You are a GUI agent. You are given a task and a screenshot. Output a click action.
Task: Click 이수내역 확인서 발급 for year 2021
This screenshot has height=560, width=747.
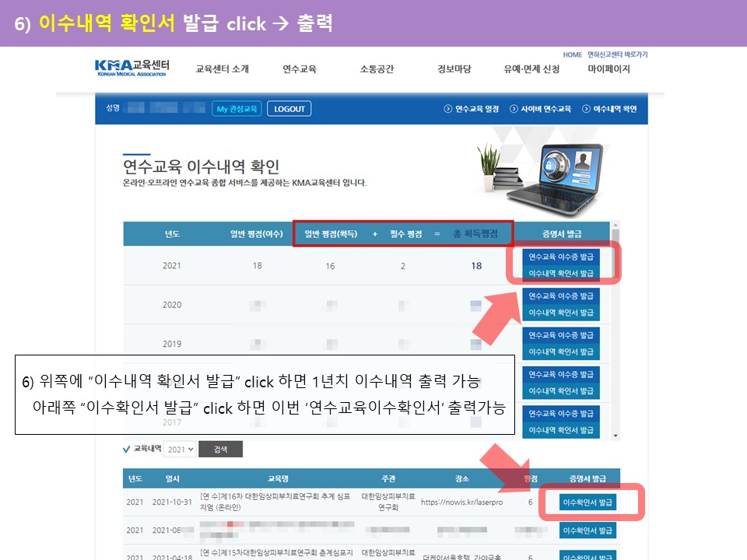(561, 274)
